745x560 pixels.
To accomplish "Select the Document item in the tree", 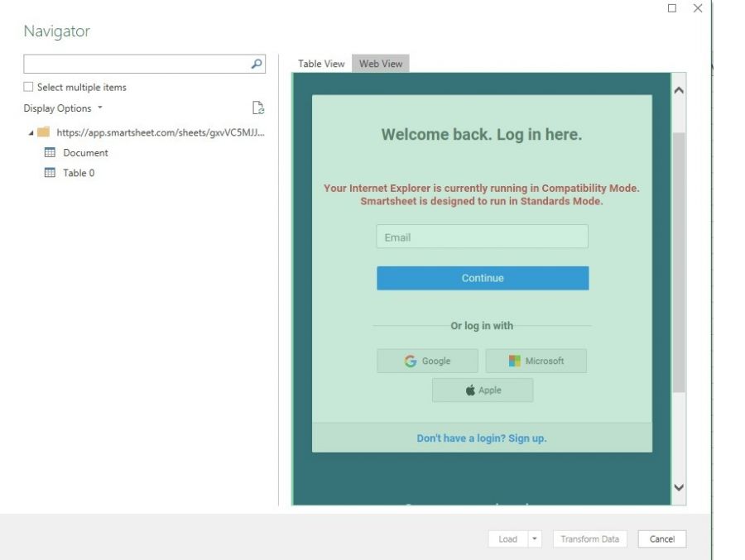I will 85,152.
